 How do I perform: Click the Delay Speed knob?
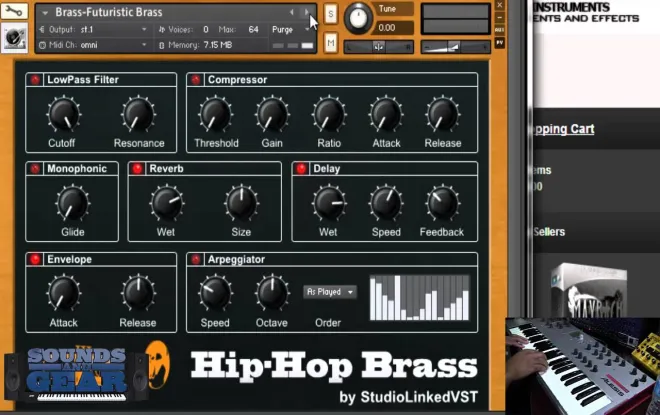[386, 203]
